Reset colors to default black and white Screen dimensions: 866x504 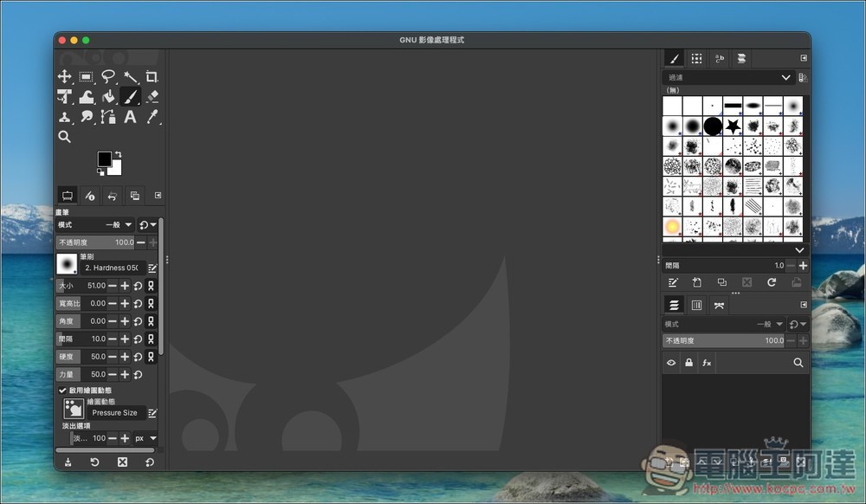click(100, 172)
